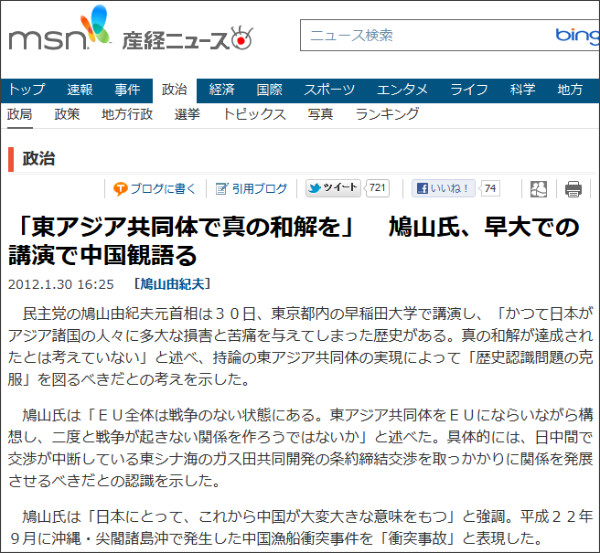Open the 鳩山由紀夫 tag link
Image resolution: width=600 pixels, height=553 pixels.
click(x=172, y=284)
